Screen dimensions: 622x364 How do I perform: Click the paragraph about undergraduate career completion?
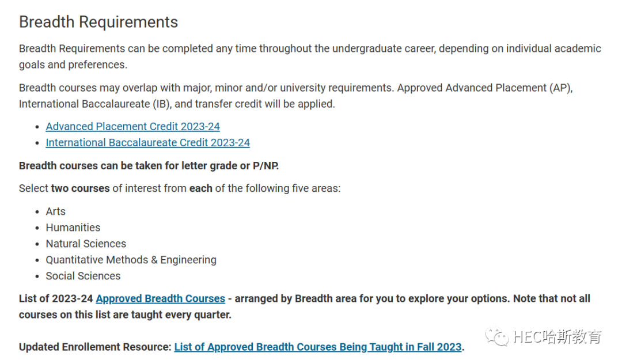[x=310, y=56]
